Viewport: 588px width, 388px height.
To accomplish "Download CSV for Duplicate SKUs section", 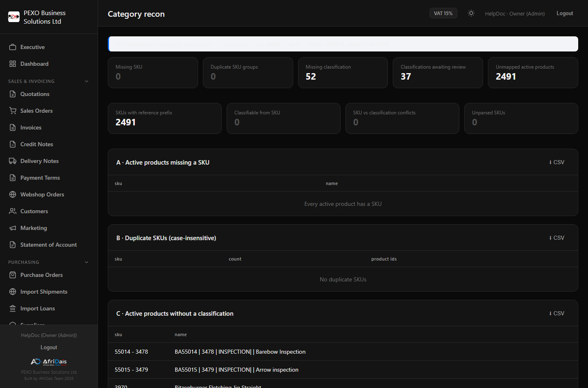I will point(557,238).
